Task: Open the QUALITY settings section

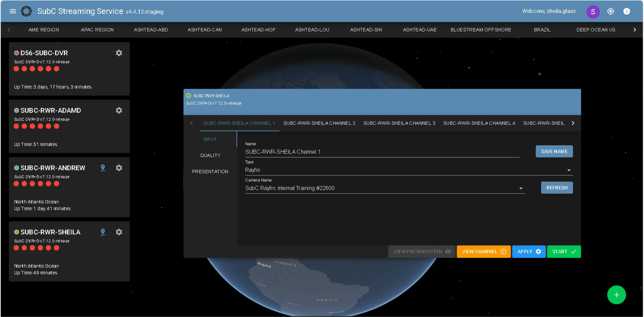Action: point(210,155)
